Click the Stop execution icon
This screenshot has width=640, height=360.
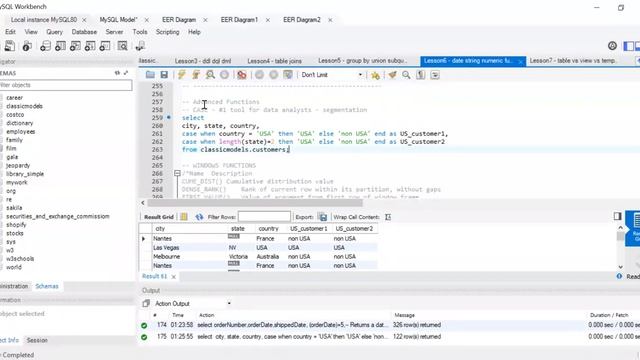[224, 75]
